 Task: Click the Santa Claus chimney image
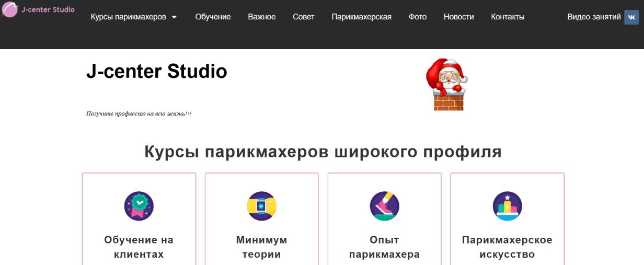(x=447, y=85)
